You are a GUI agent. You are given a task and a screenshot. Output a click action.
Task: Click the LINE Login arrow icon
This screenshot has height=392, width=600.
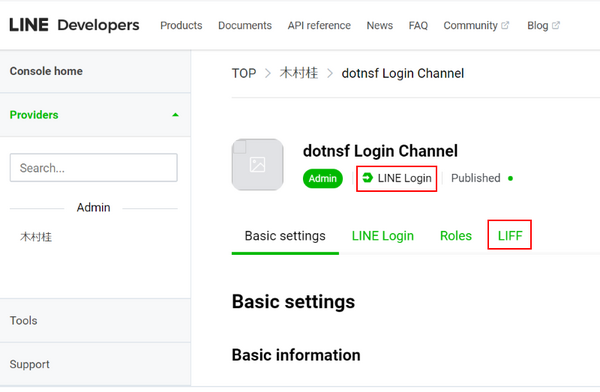[x=368, y=178]
